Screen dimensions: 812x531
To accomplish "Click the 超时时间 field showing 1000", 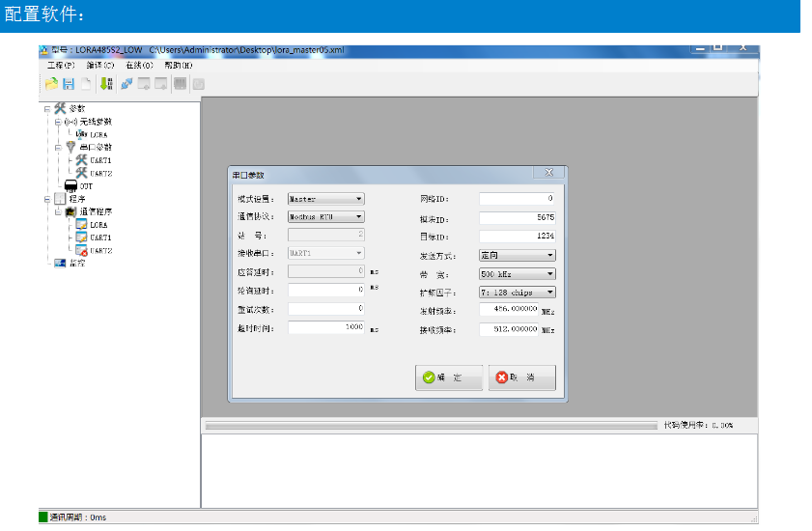I will tap(326, 327).
